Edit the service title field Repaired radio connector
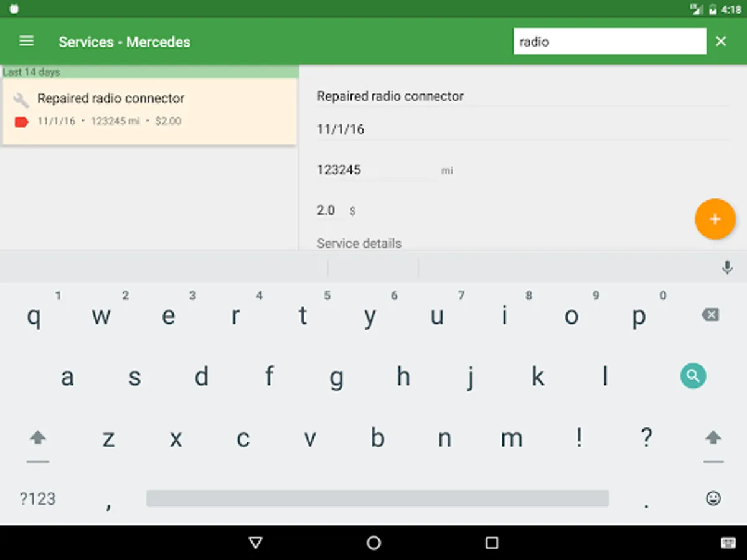 click(x=522, y=96)
